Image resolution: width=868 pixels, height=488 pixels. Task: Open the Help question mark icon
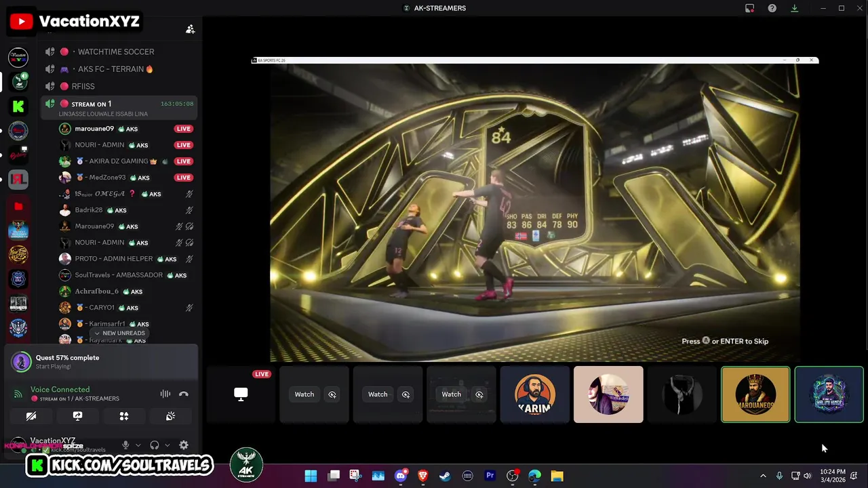point(772,8)
